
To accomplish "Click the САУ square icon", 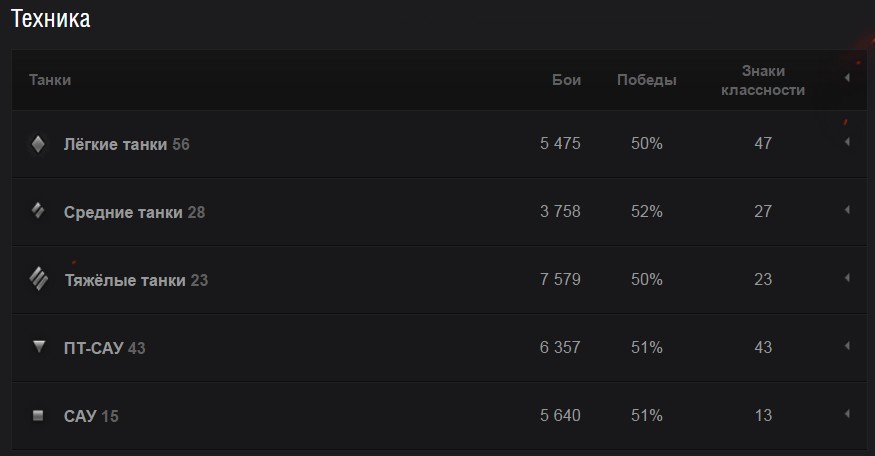I will pos(38,415).
